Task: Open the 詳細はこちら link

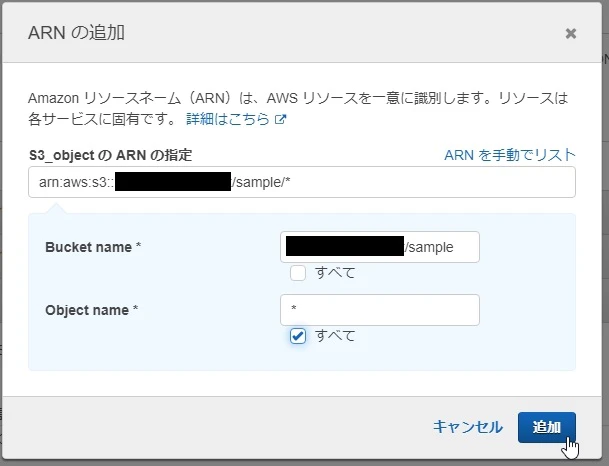Action: tap(236, 119)
